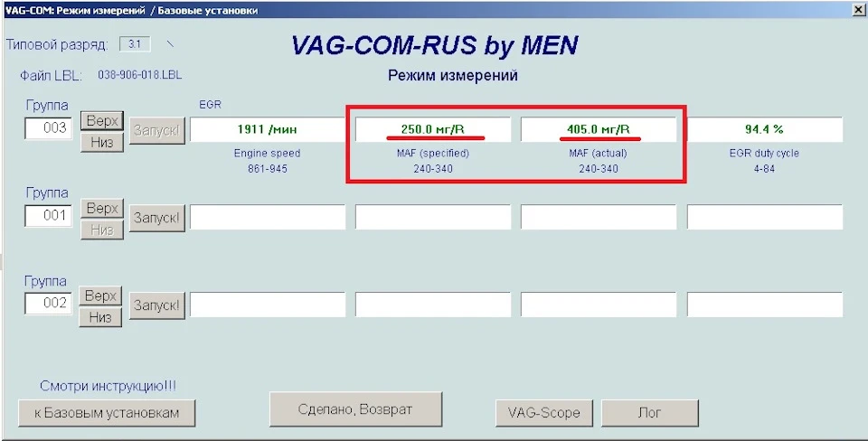Click the LBL file name 038-906-018.LBL
The image size is (868, 441).
(x=139, y=75)
